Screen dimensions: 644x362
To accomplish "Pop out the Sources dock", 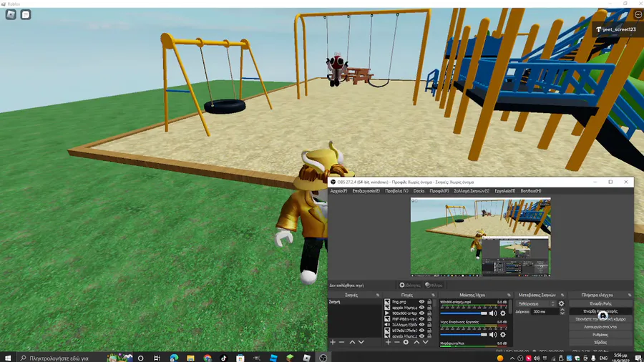I will 433,295.
